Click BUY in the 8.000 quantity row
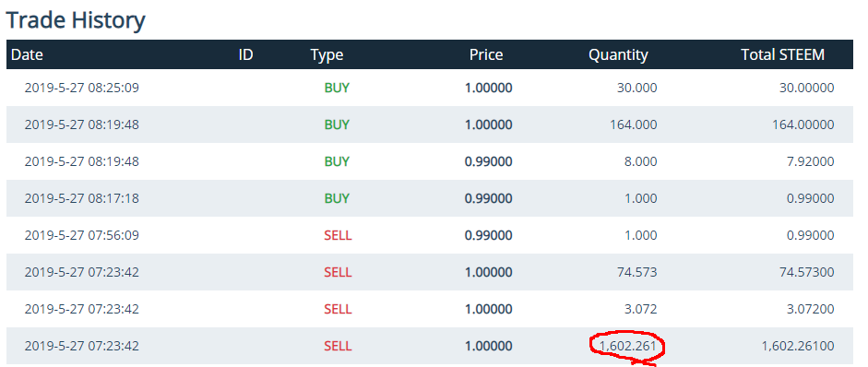 coord(337,161)
